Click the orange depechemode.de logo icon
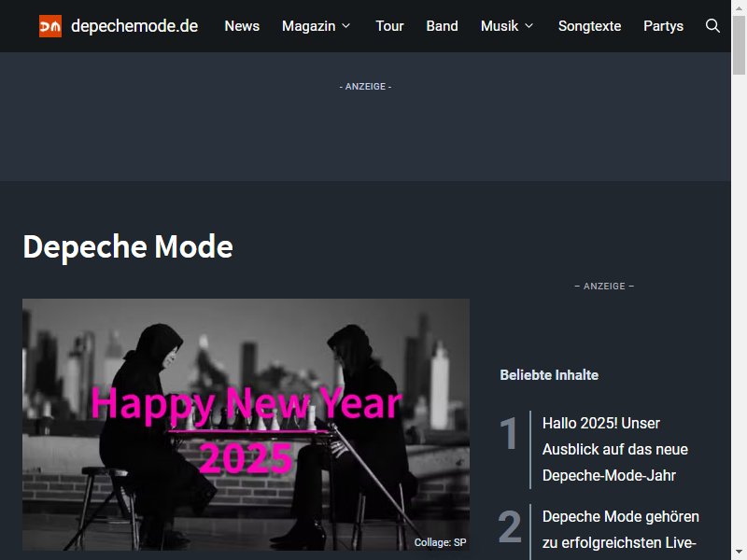 coord(50,26)
